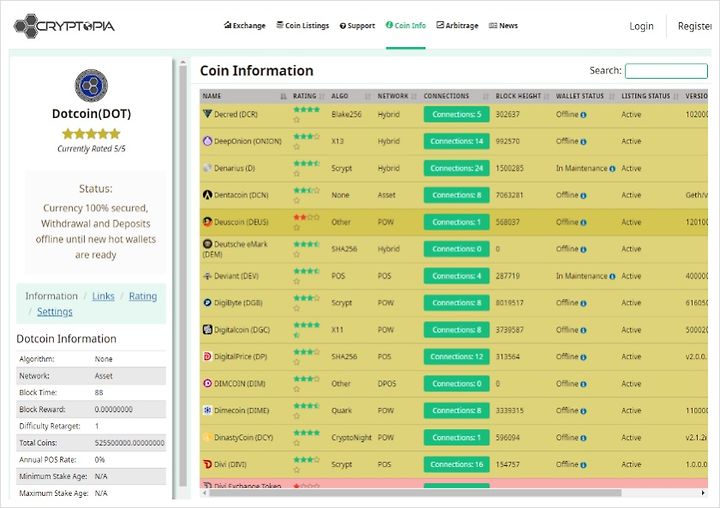Open the Arbitrage page
This screenshot has height=508, width=720.
coord(457,26)
